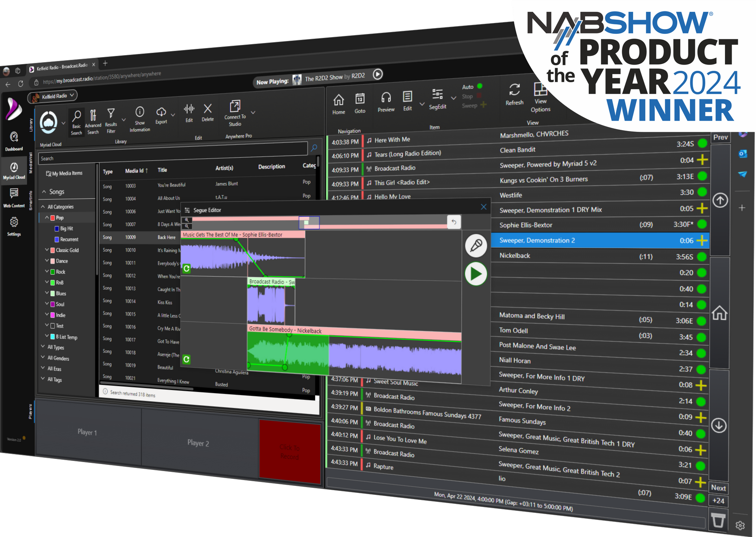Select the Stop log mode
Viewport: 756px width, 537px height.
pos(471,96)
